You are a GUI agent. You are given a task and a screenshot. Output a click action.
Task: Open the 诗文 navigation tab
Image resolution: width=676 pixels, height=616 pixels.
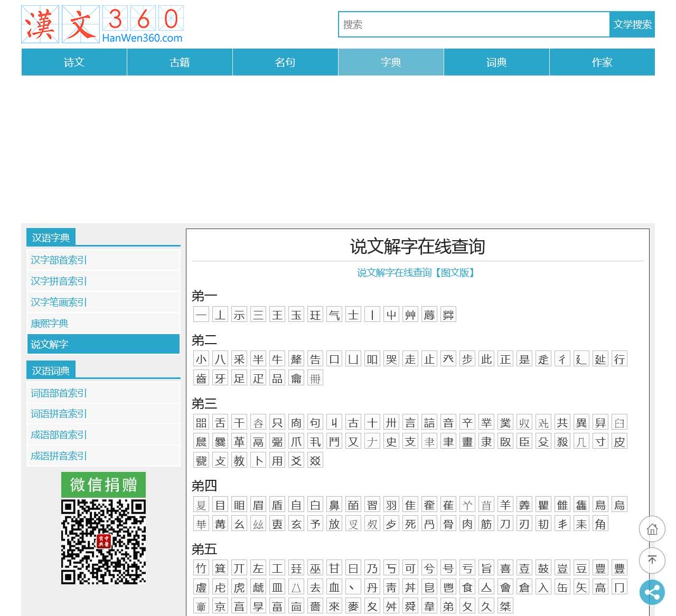coord(74,62)
